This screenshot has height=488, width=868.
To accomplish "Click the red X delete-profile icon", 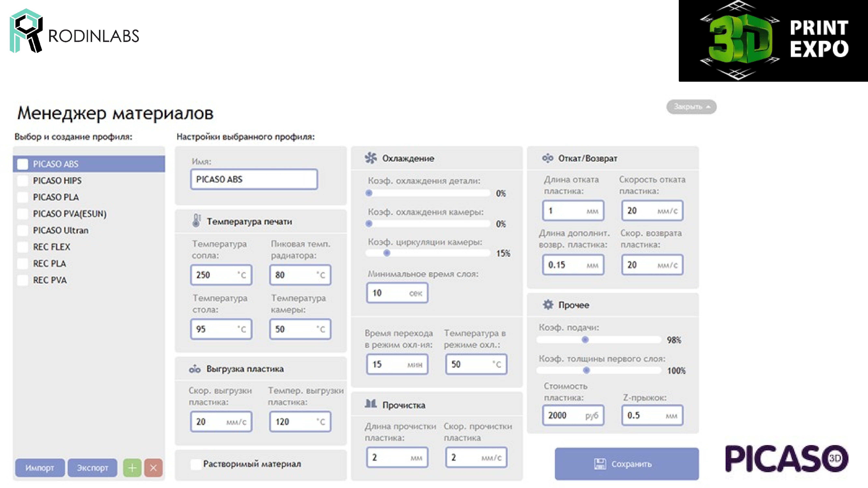I will pos(153,468).
